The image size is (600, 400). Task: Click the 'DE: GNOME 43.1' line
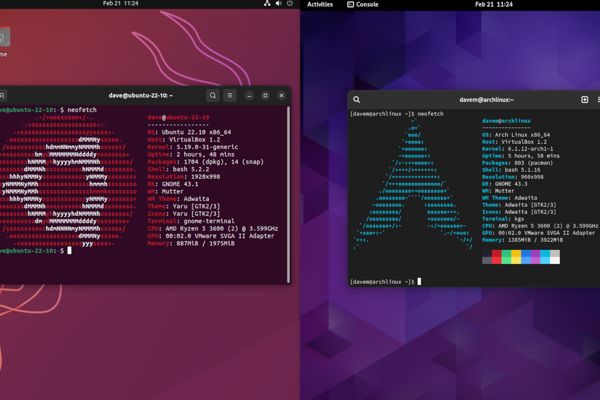coord(173,184)
